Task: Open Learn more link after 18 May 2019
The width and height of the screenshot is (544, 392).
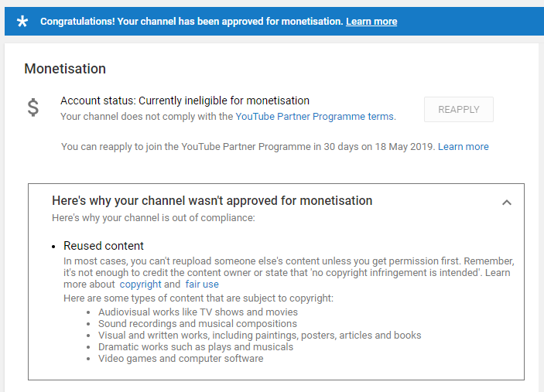Action: tap(464, 147)
